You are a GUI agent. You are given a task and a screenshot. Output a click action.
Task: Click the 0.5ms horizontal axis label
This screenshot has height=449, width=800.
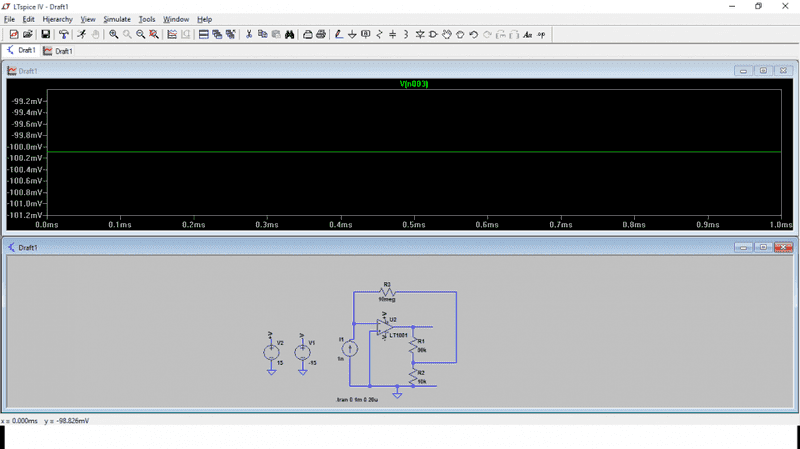[413, 224]
